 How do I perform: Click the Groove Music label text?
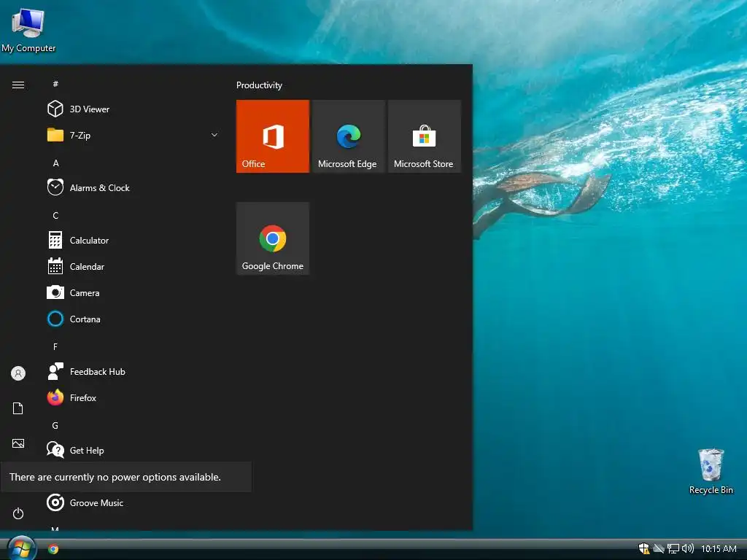pos(97,502)
